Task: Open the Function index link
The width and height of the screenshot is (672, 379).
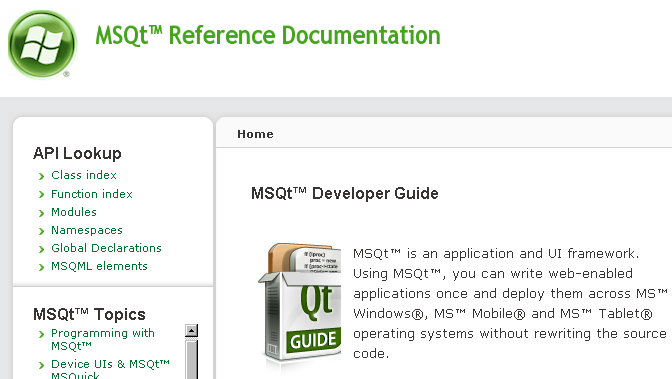Action: click(92, 194)
